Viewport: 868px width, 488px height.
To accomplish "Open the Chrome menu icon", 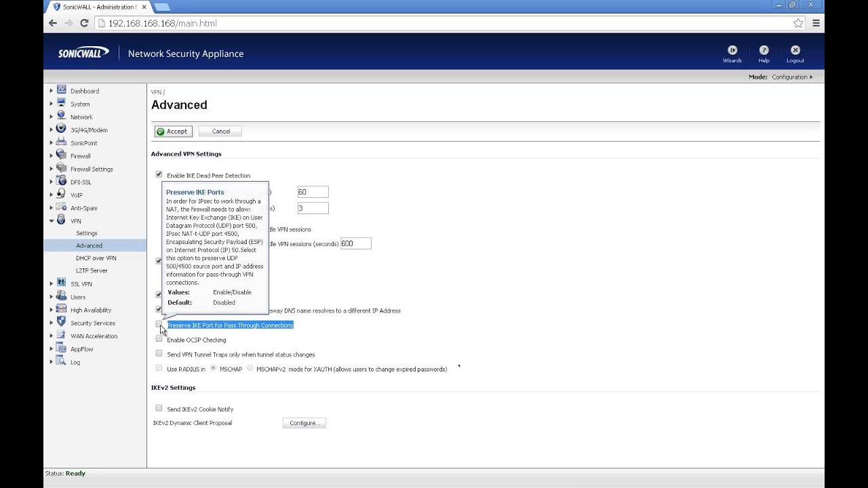I will (816, 23).
